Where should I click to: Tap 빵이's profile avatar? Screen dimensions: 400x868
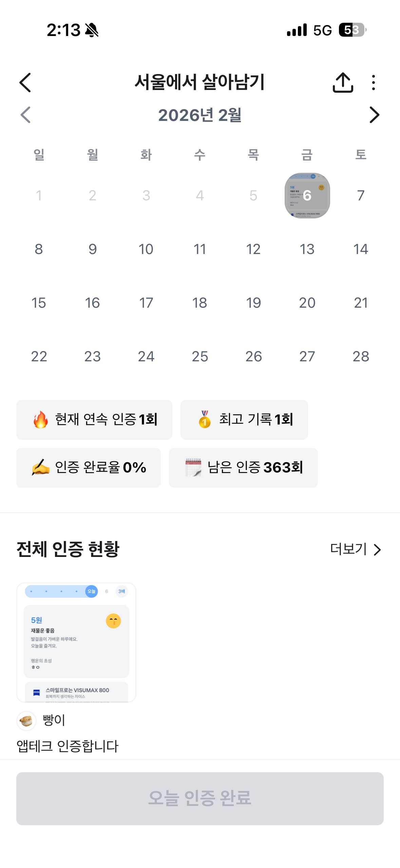(x=26, y=720)
